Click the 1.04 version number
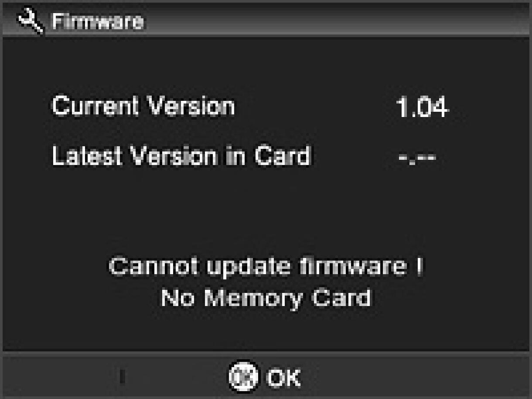The image size is (532, 399). point(422,107)
